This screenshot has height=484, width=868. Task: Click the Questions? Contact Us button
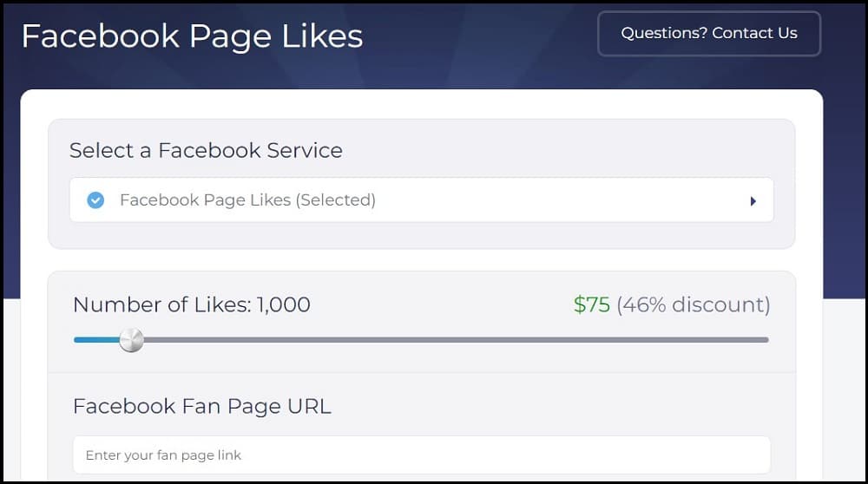tap(708, 34)
